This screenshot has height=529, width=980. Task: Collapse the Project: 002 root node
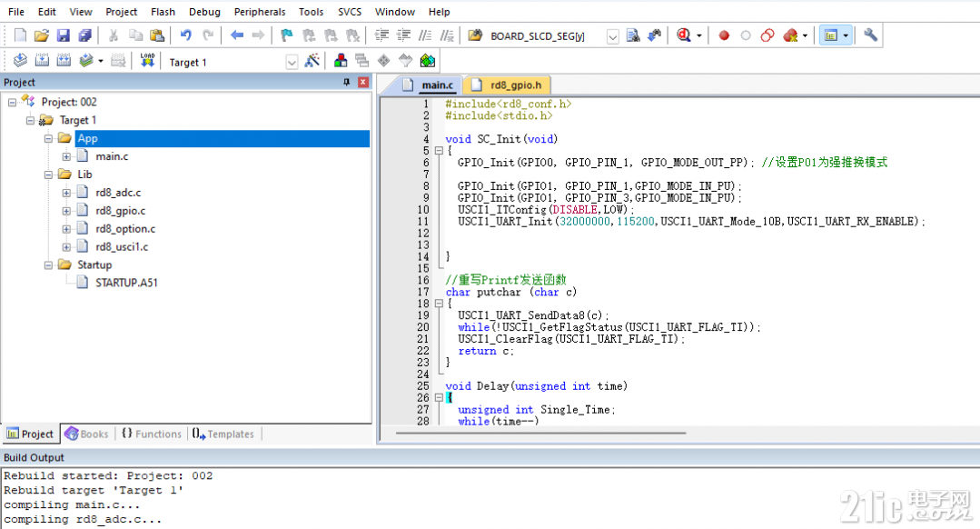(x=12, y=102)
